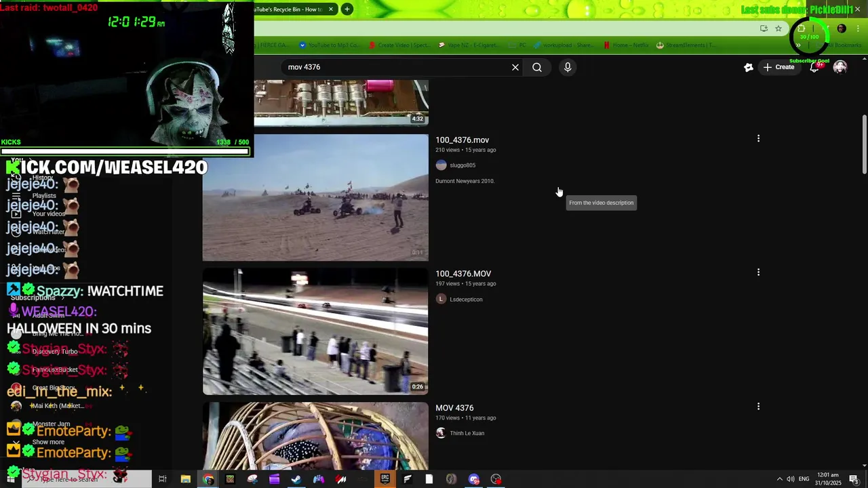The image size is (868, 488).
Task: Open File Explorer from taskbar
Action: [x=185, y=479]
